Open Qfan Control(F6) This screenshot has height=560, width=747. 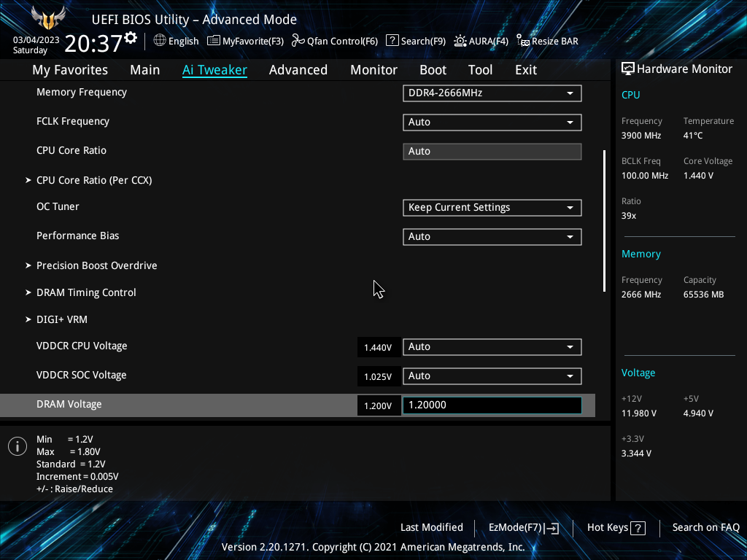335,41
